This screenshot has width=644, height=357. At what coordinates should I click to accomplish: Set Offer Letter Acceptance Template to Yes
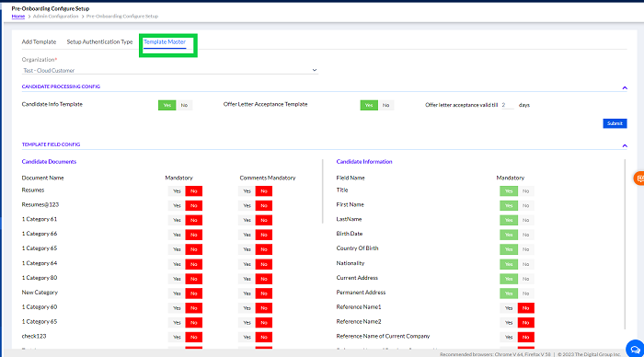pos(369,105)
